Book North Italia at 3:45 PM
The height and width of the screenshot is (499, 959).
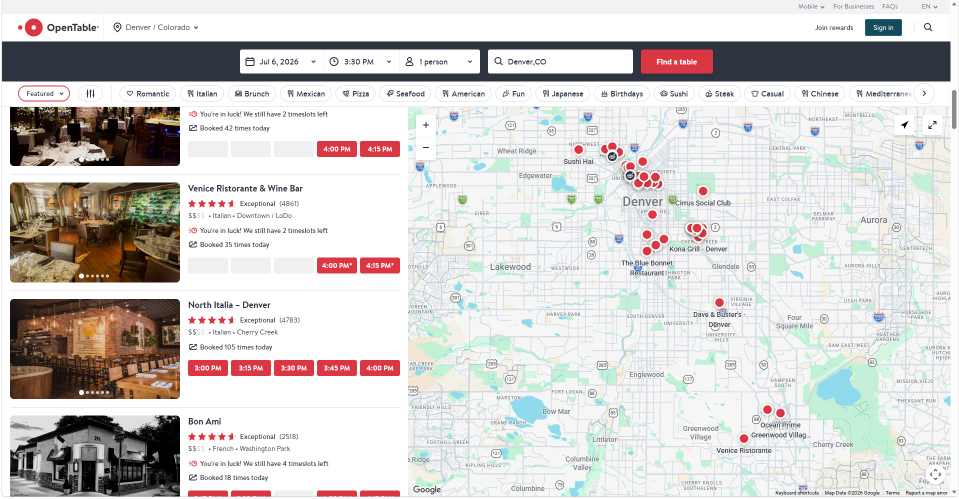(336, 368)
